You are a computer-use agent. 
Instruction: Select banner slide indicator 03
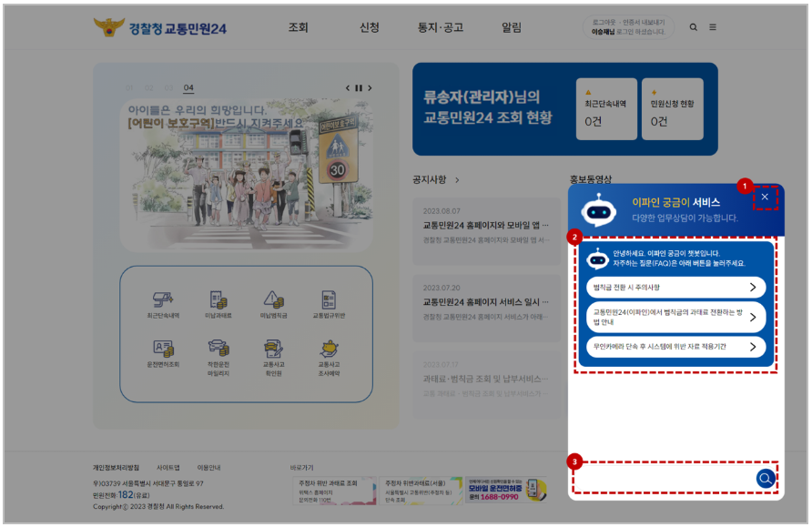click(x=168, y=88)
